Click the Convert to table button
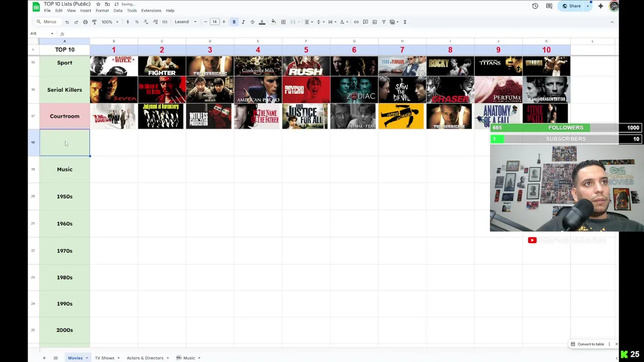The image size is (644, 362). (x=587, y=344)
